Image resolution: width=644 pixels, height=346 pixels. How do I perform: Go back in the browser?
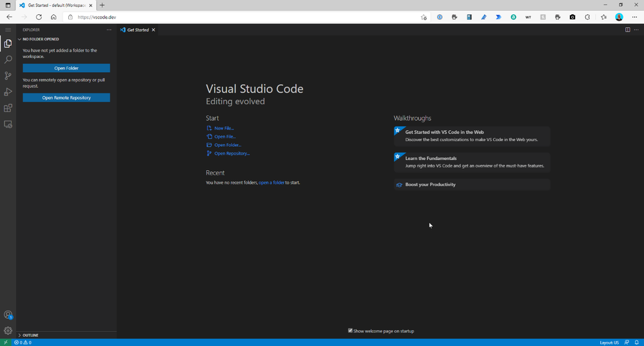pos(9,17)
